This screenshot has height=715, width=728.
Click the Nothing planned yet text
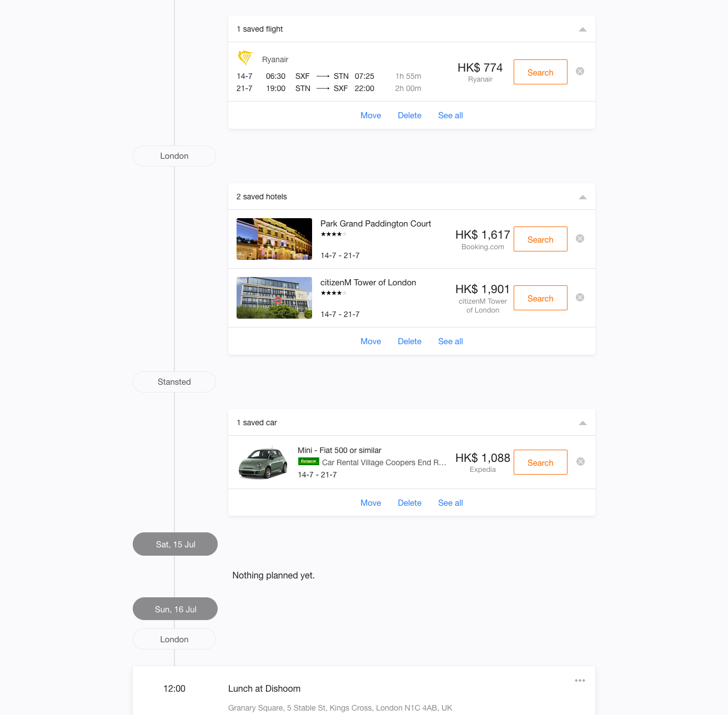(273, 576)
